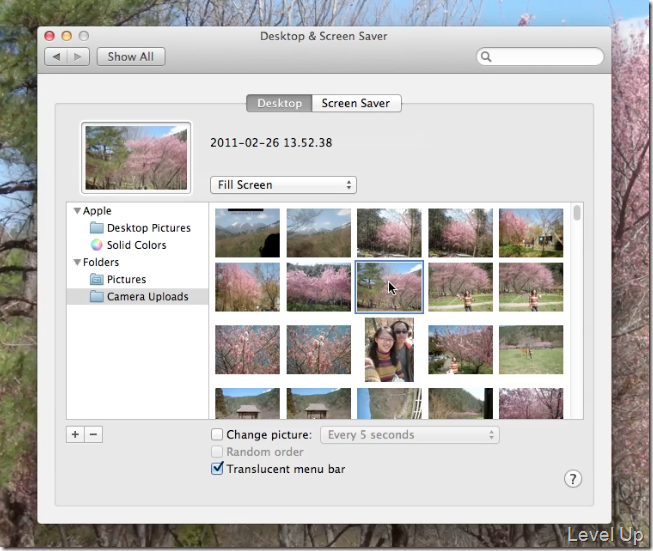The height and width of the screenshot is (551, 653).
Task: Click the Camera Uploads folder icon
Action: pos(97,296)
